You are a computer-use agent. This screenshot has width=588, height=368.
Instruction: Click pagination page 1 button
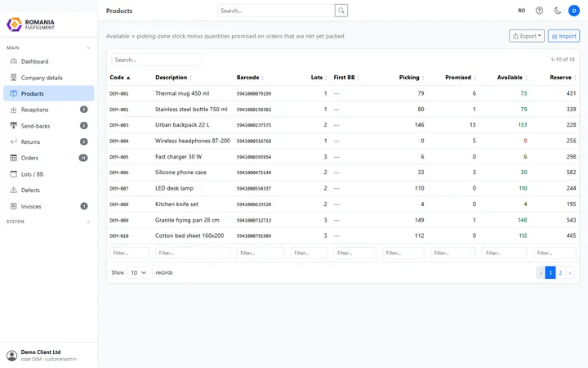pos(550,272)
